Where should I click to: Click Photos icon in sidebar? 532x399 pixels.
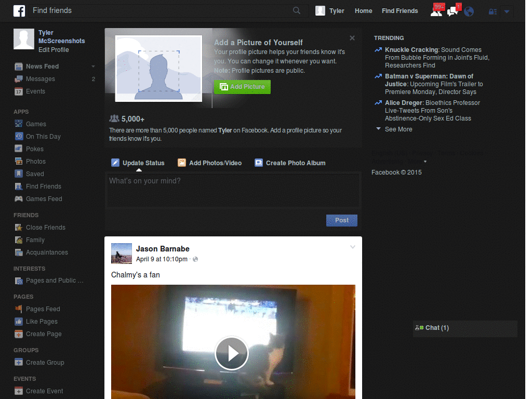pos(19,161)
